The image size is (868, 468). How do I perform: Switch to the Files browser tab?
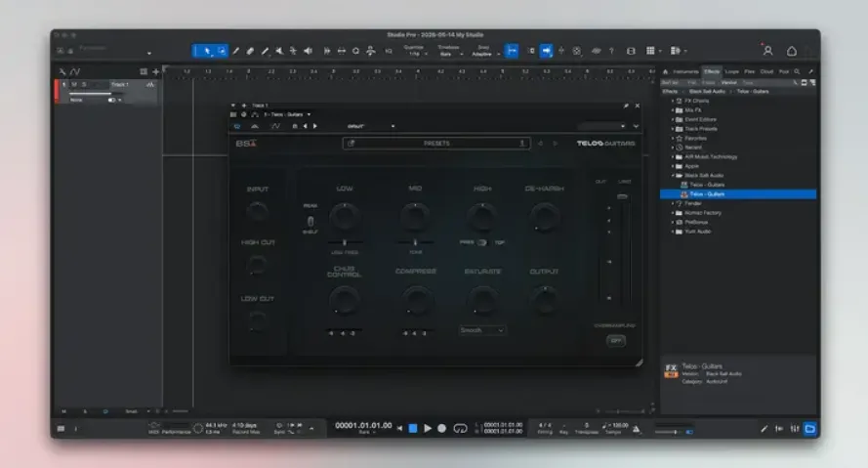click(750, 71)
